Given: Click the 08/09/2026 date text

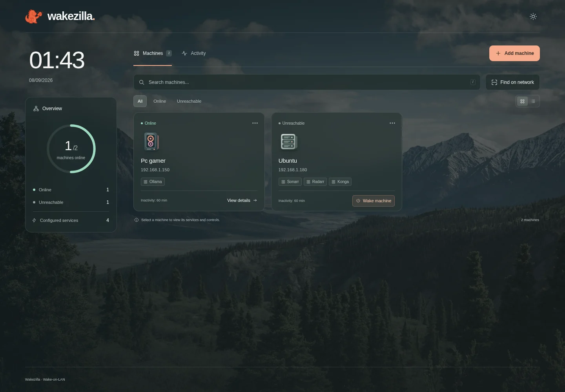Looking at the screenshot, I should click(41, 80).
